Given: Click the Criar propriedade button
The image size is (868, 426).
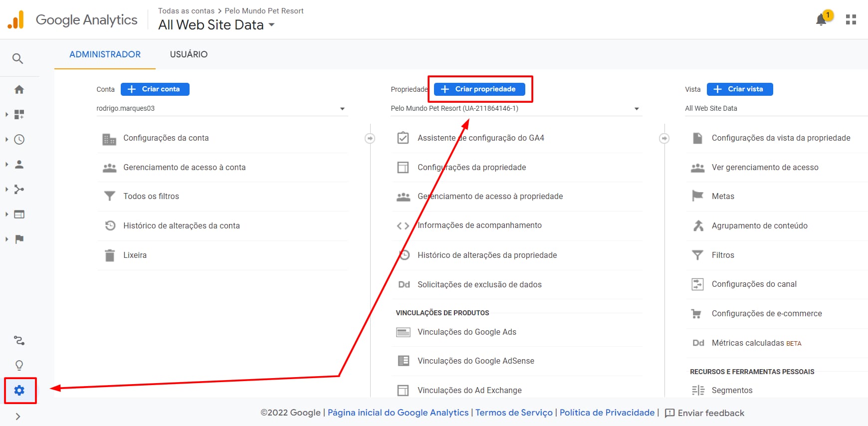Looking at the screenshot, I should [x=479, y=89].
